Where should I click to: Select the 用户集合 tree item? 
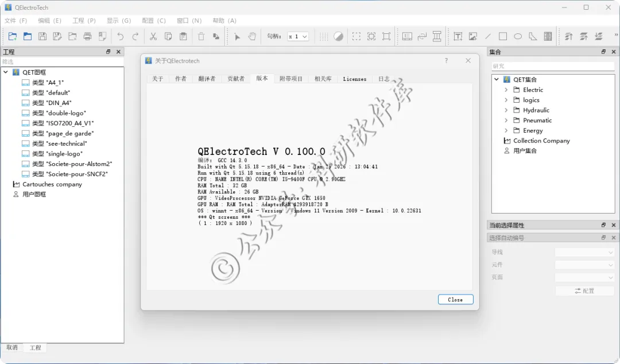(520, 151)
